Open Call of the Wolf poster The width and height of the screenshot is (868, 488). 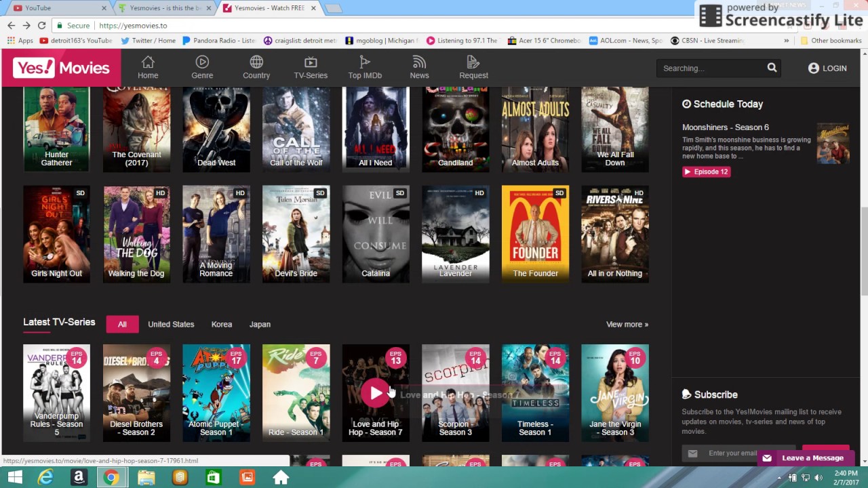[296, 129]
